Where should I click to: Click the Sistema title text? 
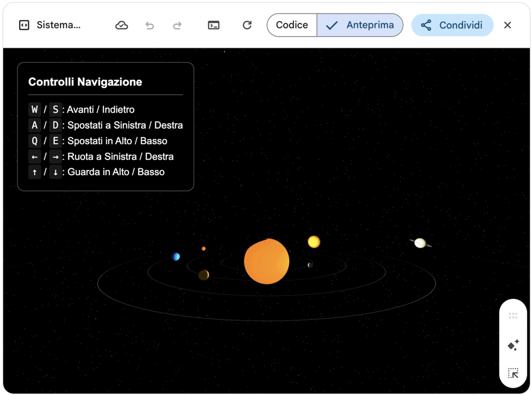tap(59, 25)
